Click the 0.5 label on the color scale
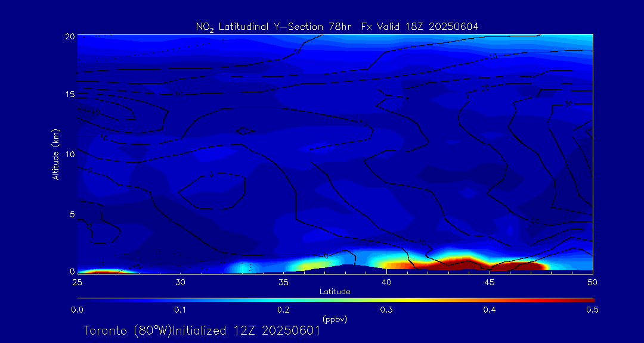Viewport: 644px width, 343px height. coord(593,310)
